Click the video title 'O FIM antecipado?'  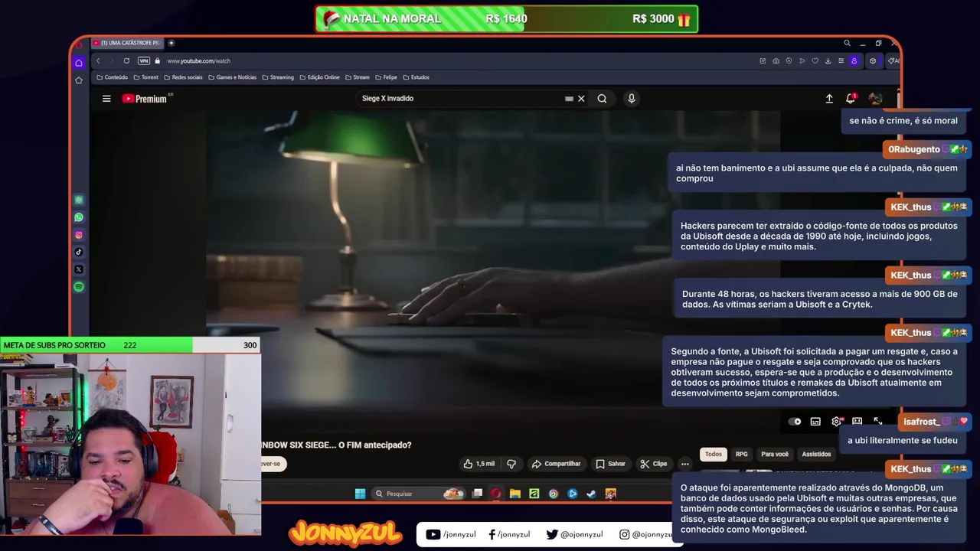(x=337, y=445)
